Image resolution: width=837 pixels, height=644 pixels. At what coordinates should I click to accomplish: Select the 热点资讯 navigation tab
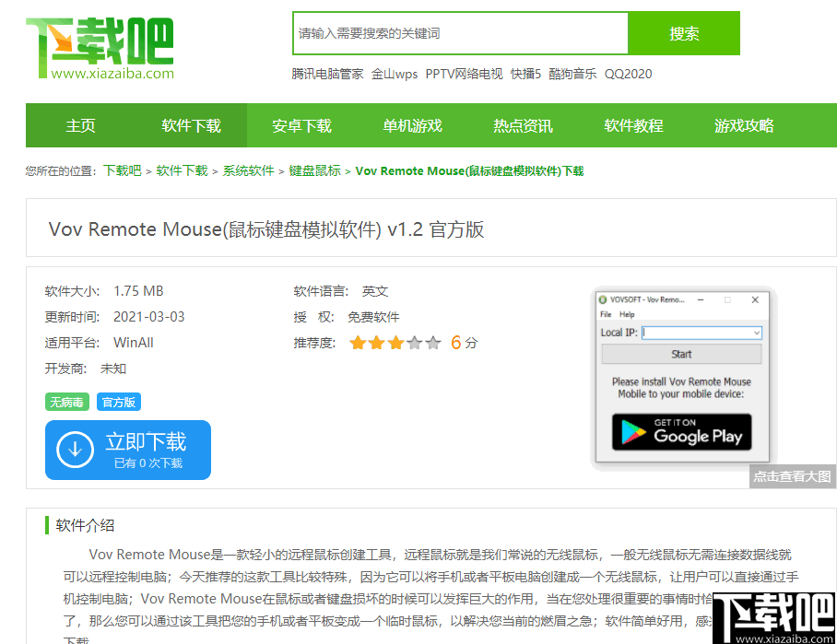click(523, 125)
